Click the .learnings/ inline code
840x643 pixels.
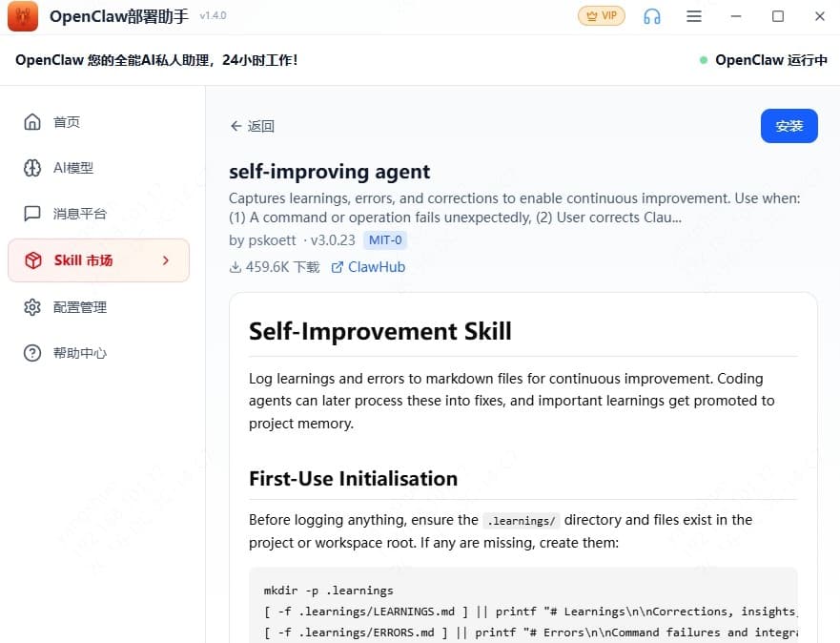[x=521, y=521]
